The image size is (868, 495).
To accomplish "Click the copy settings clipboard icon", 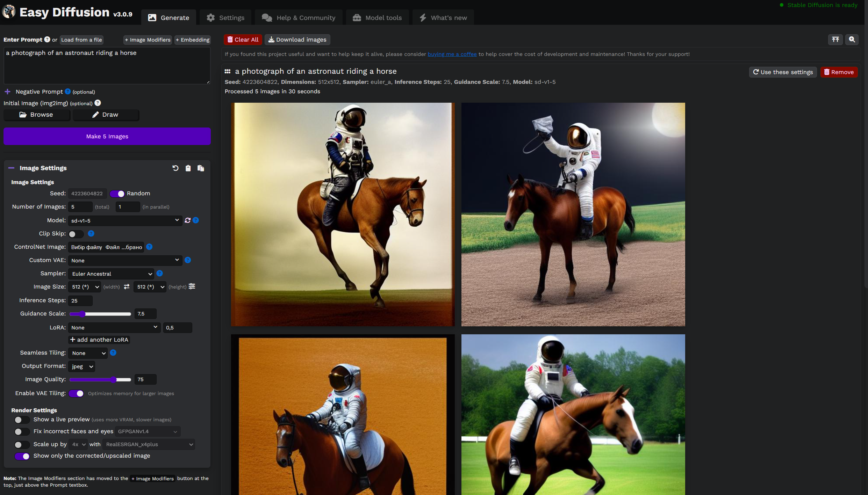I will tap(188, 168).
